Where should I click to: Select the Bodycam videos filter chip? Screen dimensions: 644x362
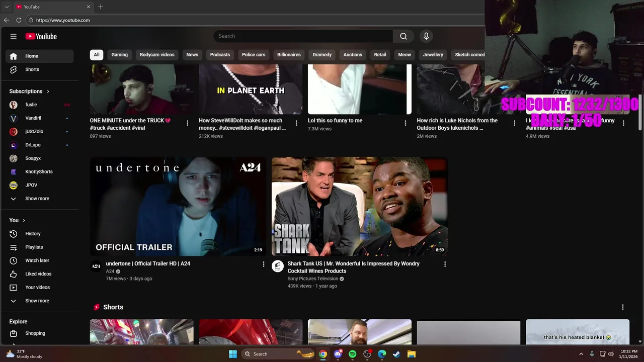coord(157,55)
